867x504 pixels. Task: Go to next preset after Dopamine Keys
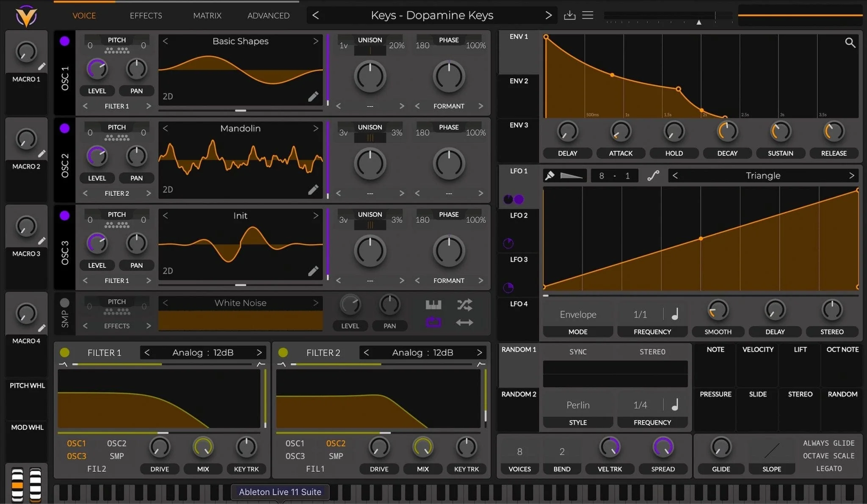coord(549,15)
